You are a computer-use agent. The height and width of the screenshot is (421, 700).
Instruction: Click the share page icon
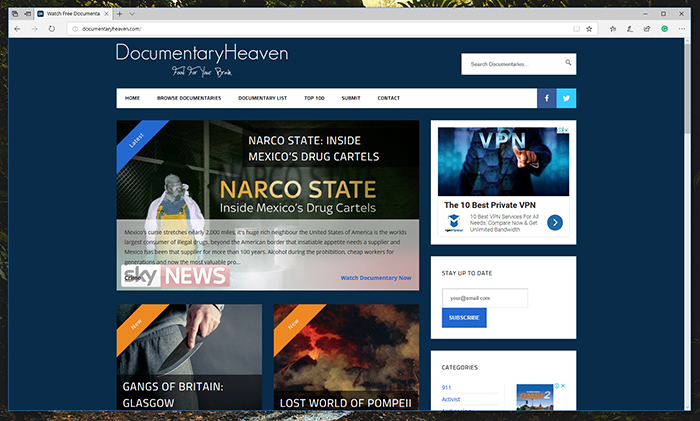[x=647, y=29]
